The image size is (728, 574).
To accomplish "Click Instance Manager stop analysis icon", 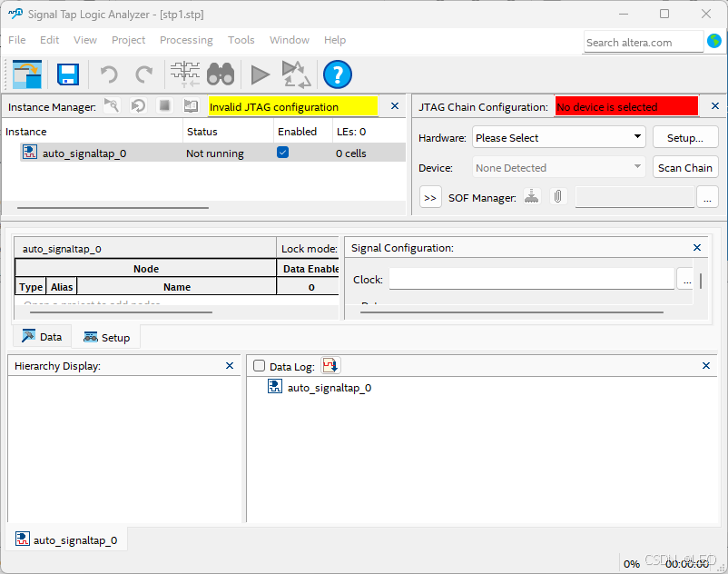I will click(164, 106).
